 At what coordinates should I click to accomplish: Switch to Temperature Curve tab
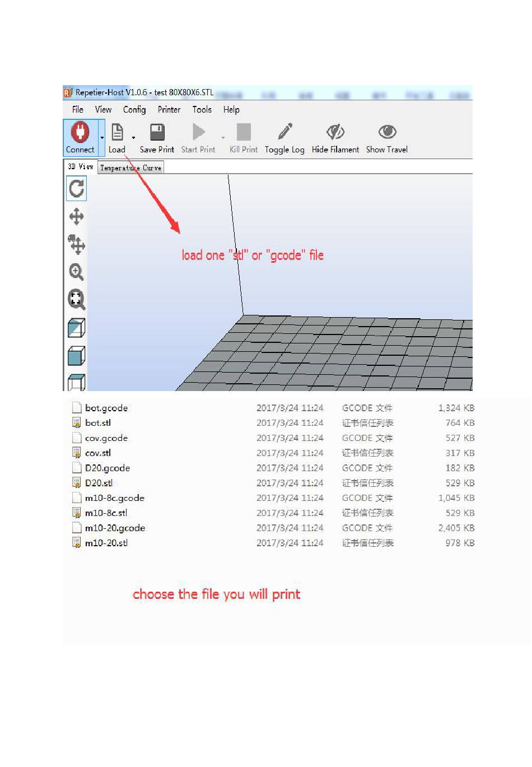[x=131, y=168]
